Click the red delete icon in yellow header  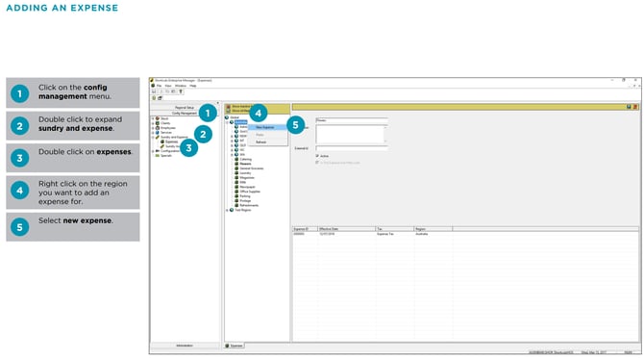pyautogui.click(x=635, y=107)
